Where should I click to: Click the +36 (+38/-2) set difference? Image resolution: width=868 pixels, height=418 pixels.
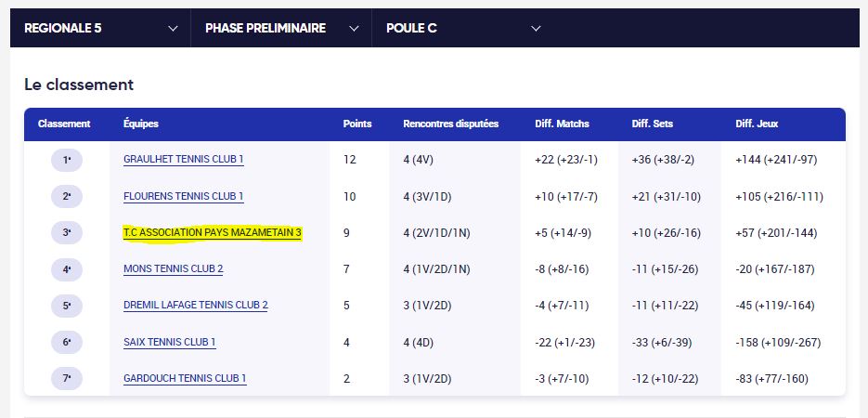[x=663, y=160]
